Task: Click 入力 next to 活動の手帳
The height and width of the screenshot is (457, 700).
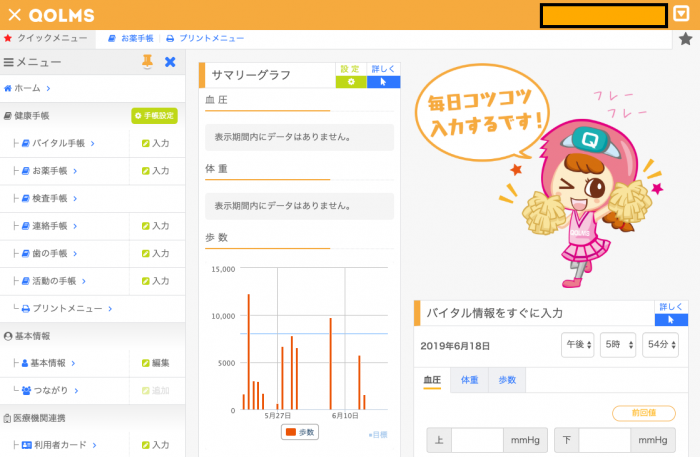Action: 155,281
